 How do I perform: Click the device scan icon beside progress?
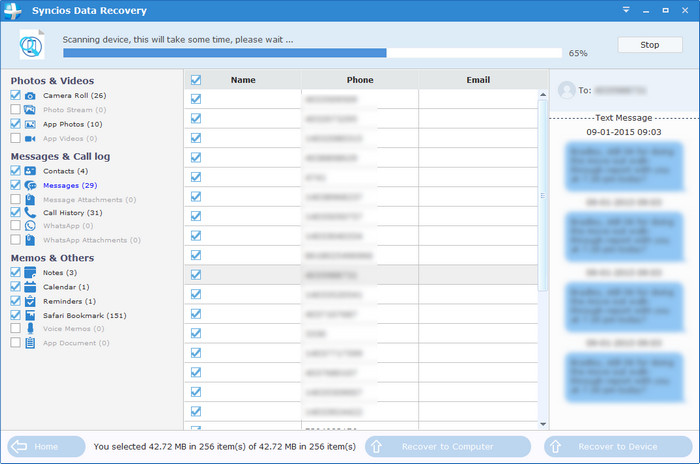click(31, 45)
